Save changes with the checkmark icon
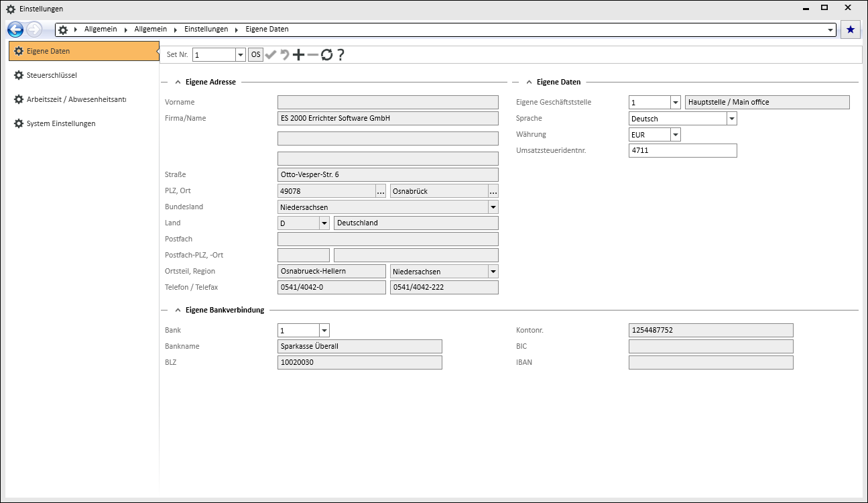Image resolution: width=868 pixels, height=503 pixels. [271, 55]
